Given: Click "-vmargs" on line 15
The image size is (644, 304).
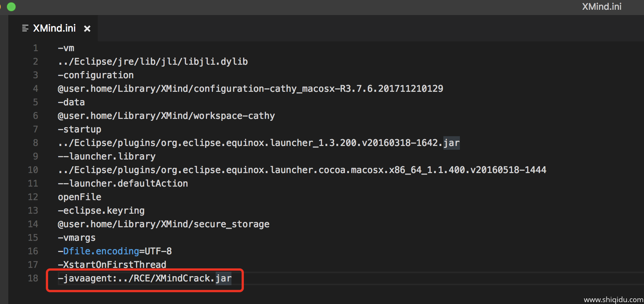Looking at the screenshot, I should click(77, 238).
